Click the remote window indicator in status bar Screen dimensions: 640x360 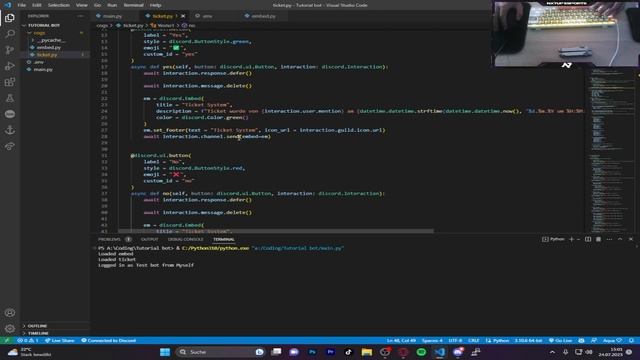[x=7, y=340]
